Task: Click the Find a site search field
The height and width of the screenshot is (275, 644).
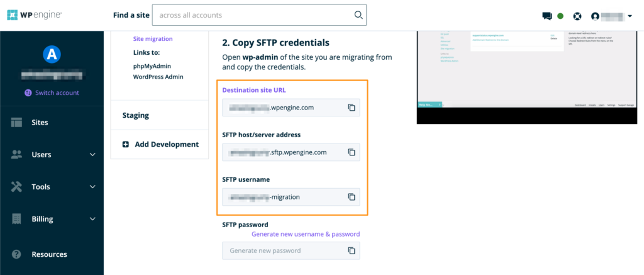Action: (x=252, y=15)
